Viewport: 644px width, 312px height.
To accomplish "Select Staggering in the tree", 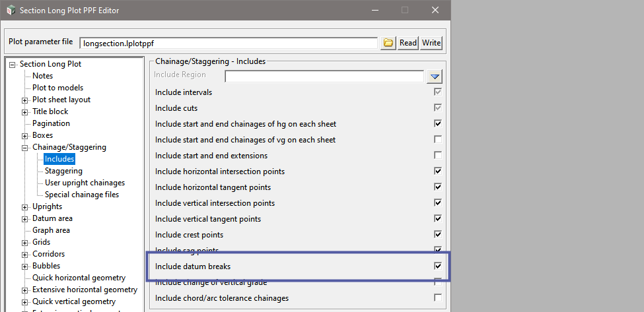I will click(63, 171).
